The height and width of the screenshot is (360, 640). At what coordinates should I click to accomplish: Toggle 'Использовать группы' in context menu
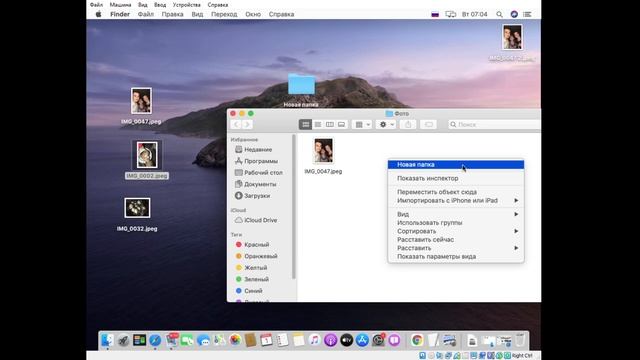pos(456,223)
